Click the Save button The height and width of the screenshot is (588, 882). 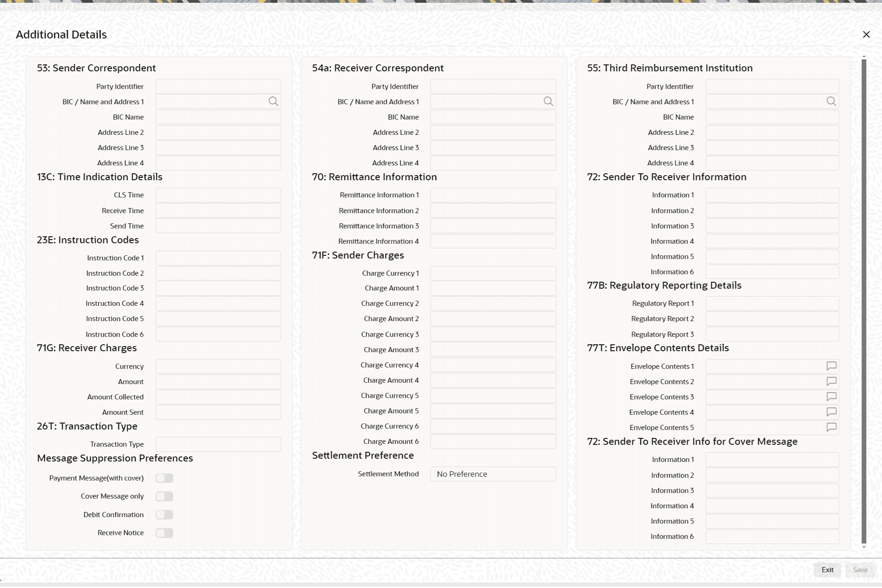[860, 570]
